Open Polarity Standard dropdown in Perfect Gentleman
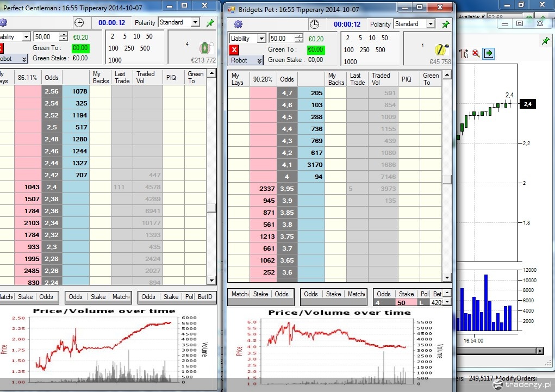 tap(195, 22)
